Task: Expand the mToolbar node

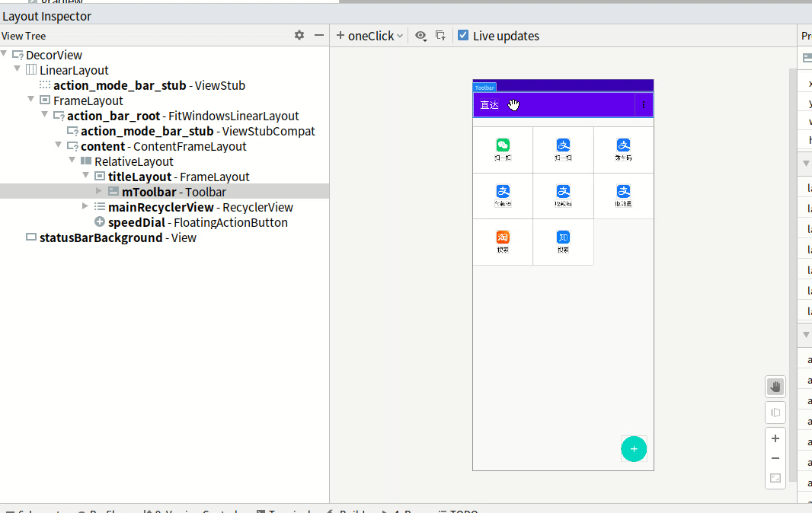Action: (x=99, y=191)
